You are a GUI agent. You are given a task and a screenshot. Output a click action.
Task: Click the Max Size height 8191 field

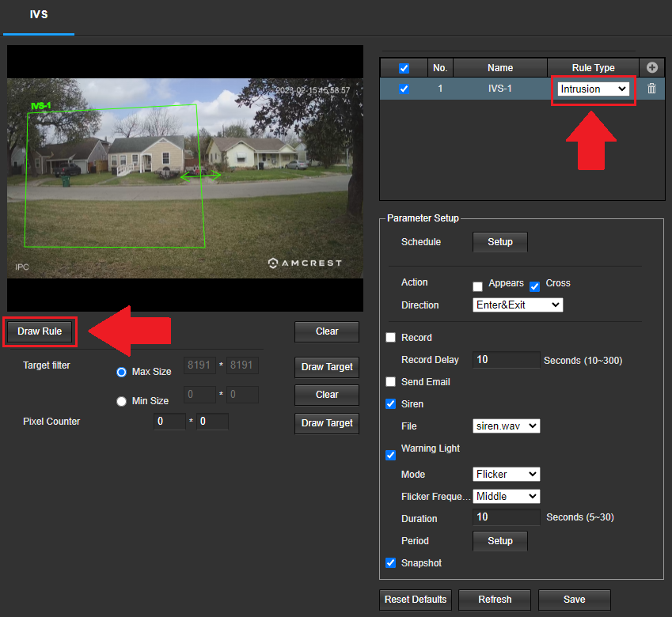point(242,365)
